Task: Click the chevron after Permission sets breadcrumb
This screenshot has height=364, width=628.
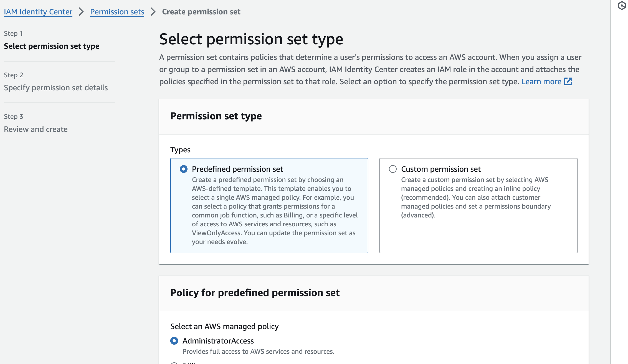Action: tap(153, 12)
